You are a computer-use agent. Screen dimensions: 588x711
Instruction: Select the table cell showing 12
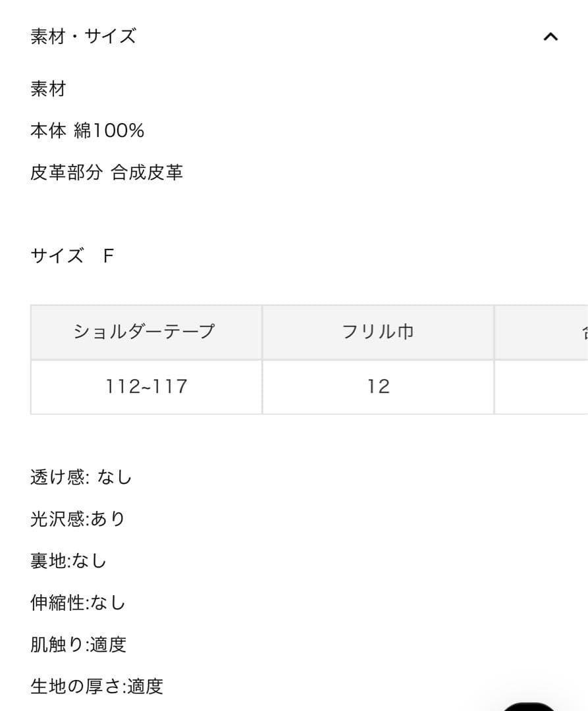pyautogui.click(x=378, y=386)
